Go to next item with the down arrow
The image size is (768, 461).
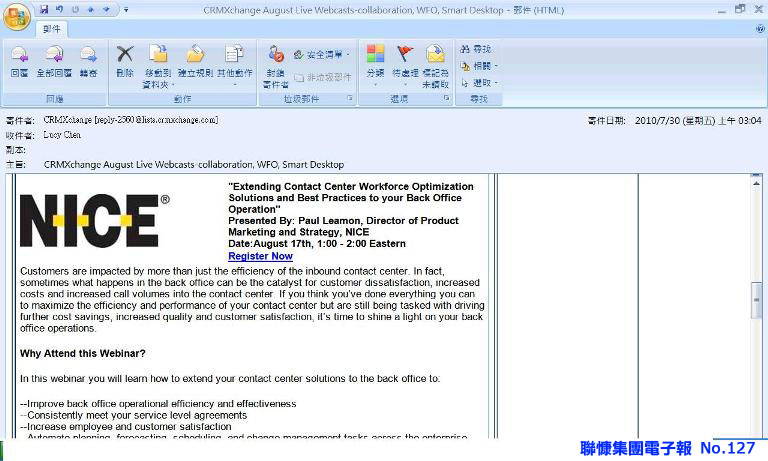pos(106,9)
